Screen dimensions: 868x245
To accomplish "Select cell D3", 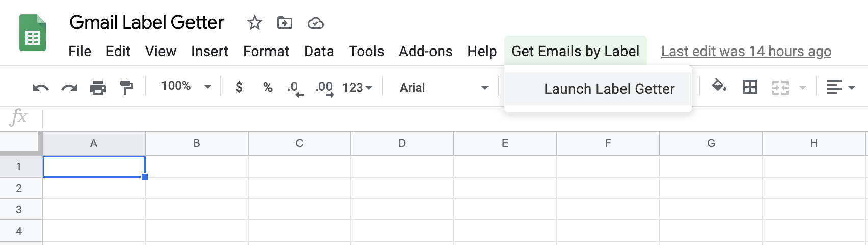I will 402,209.
